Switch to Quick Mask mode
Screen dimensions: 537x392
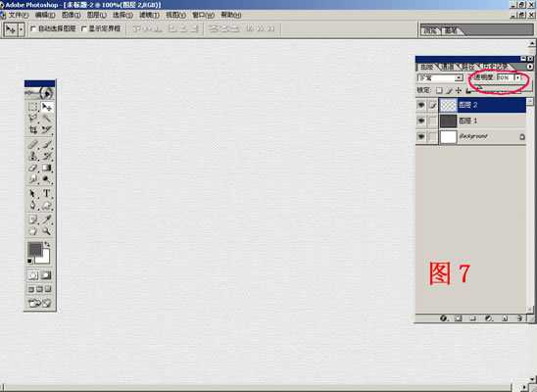pyautogui.click(x=46, y=275)
